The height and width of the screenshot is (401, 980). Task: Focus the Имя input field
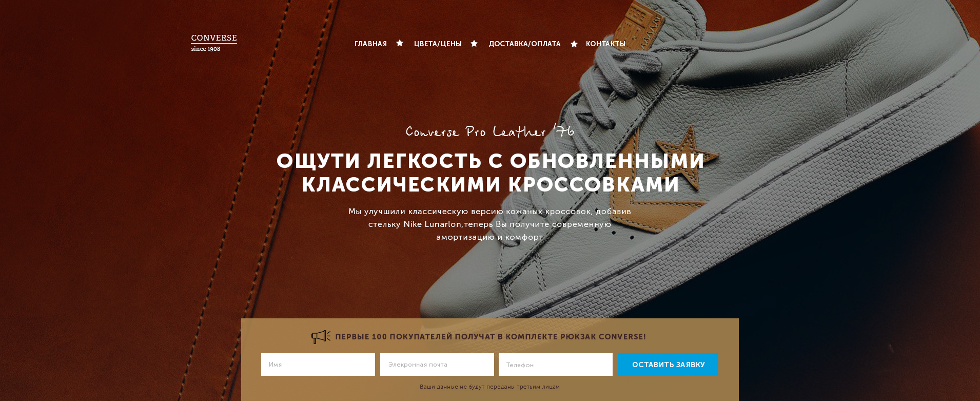click(x=318, y=365)
